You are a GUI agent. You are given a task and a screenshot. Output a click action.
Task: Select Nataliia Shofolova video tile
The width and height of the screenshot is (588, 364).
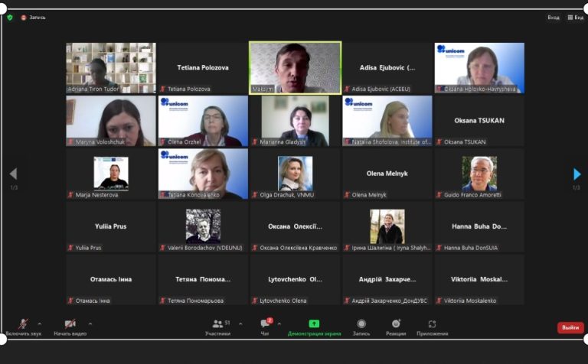[387, 121]
